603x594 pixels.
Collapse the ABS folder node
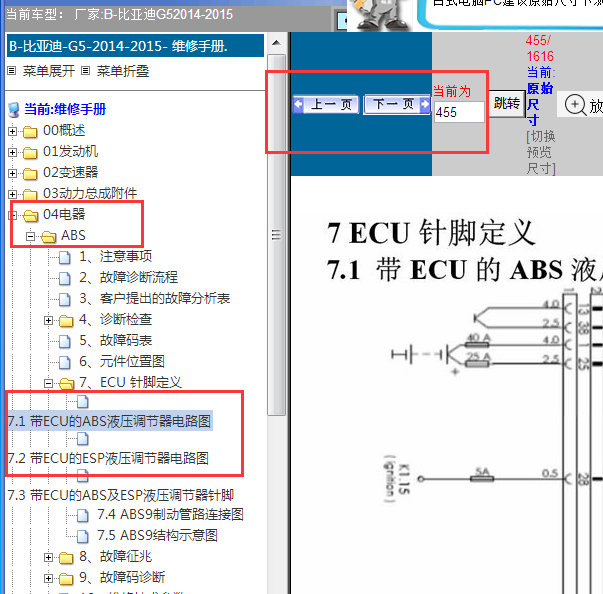[x=30, y=236]
